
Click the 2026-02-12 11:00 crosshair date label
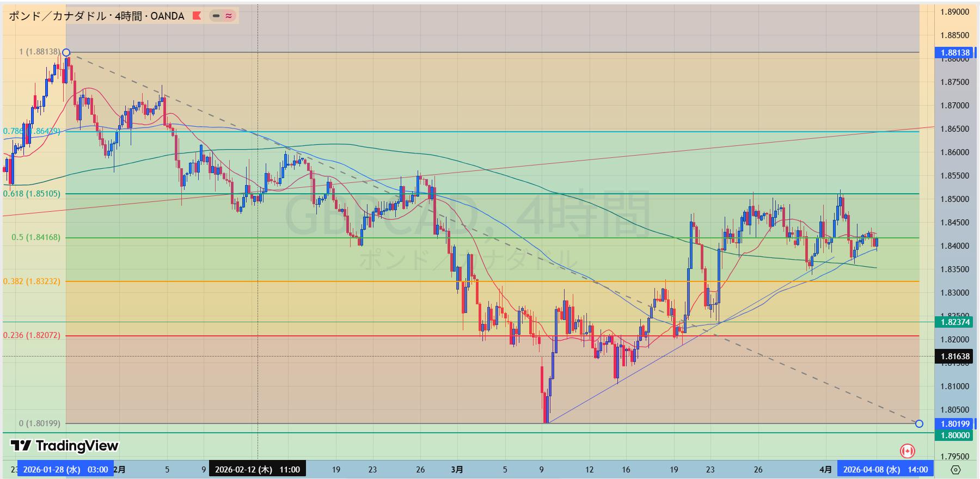pos(257,469)
